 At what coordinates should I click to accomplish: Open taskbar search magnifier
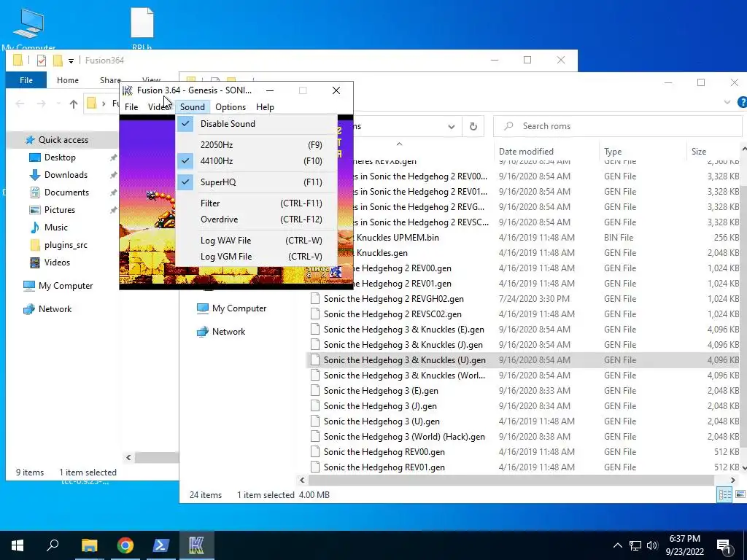53,545
